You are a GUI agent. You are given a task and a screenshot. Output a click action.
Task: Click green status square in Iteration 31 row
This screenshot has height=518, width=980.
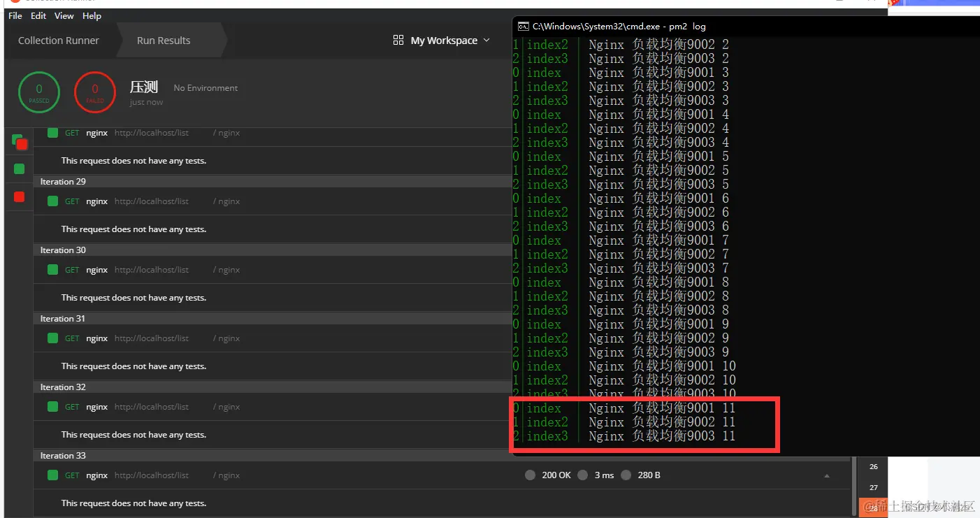point(52,338)
